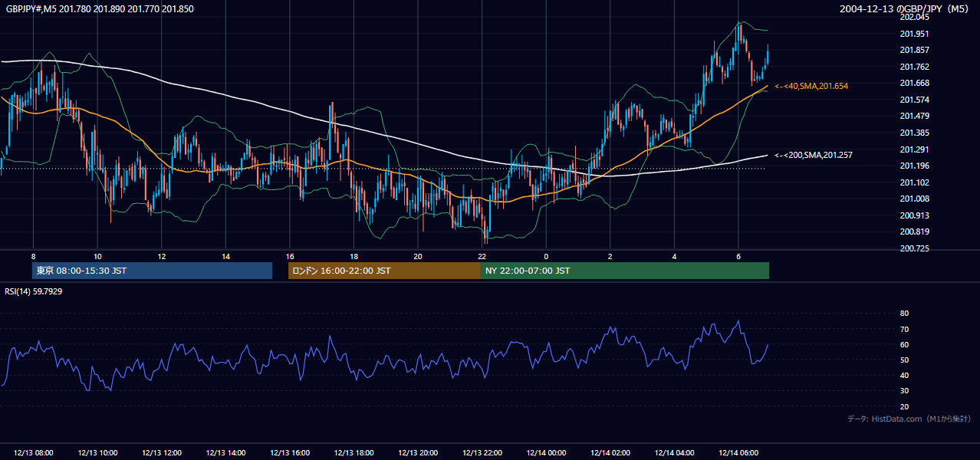The height and width of the screenshot is (460, 980).
Task: Click hour tick 4 under price chart
Action: 675,256
